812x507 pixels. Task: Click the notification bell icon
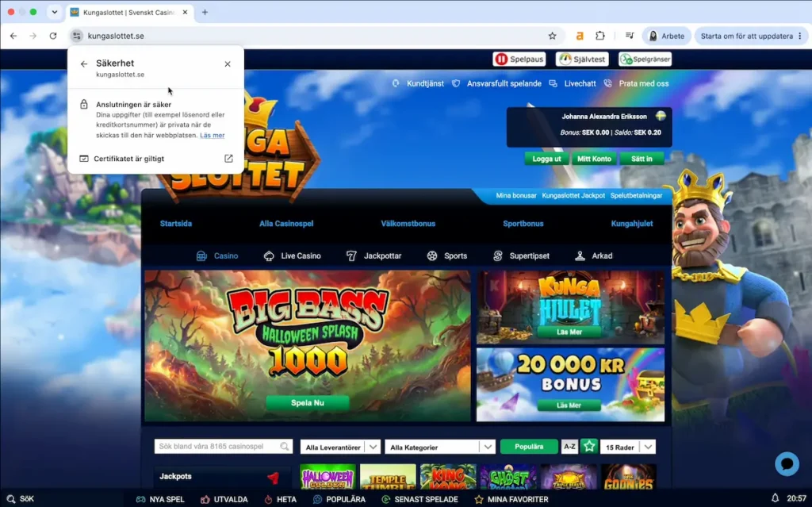pos(775,498)
